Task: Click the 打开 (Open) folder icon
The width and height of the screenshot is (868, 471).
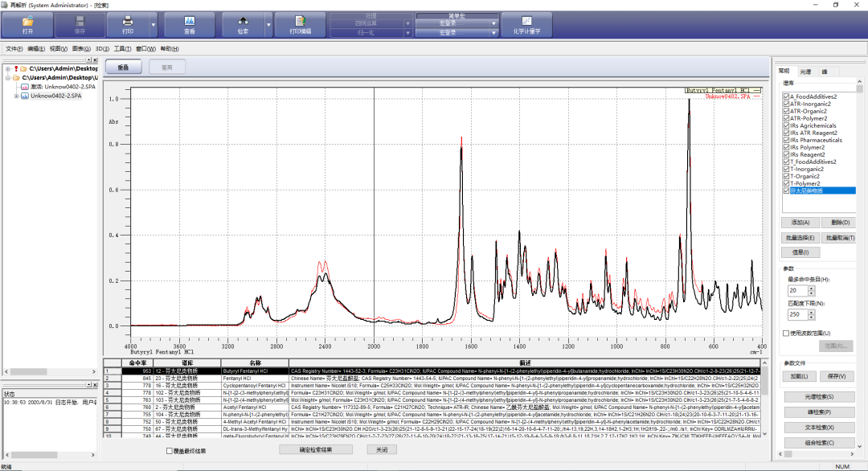Action: [28, 21]
